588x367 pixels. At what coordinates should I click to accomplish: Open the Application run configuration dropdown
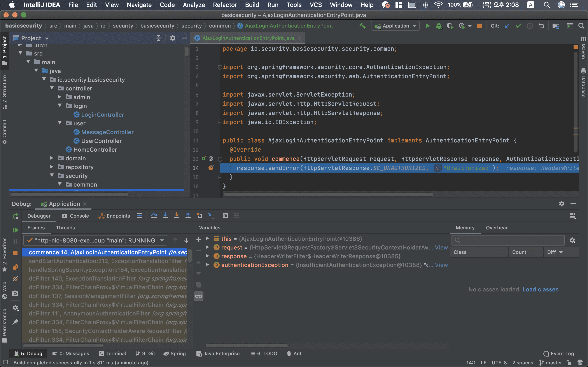[x=395, y=26]
